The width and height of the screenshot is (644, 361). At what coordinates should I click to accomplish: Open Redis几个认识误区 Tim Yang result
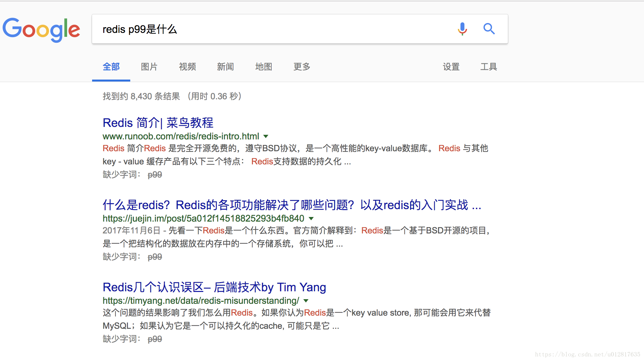click(214, 287)
